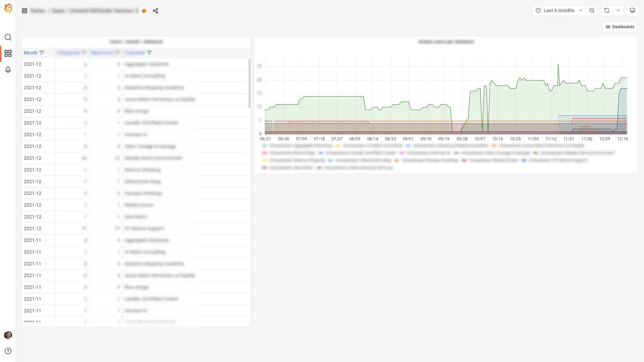Open the search magnifier in sidebar

8,37
